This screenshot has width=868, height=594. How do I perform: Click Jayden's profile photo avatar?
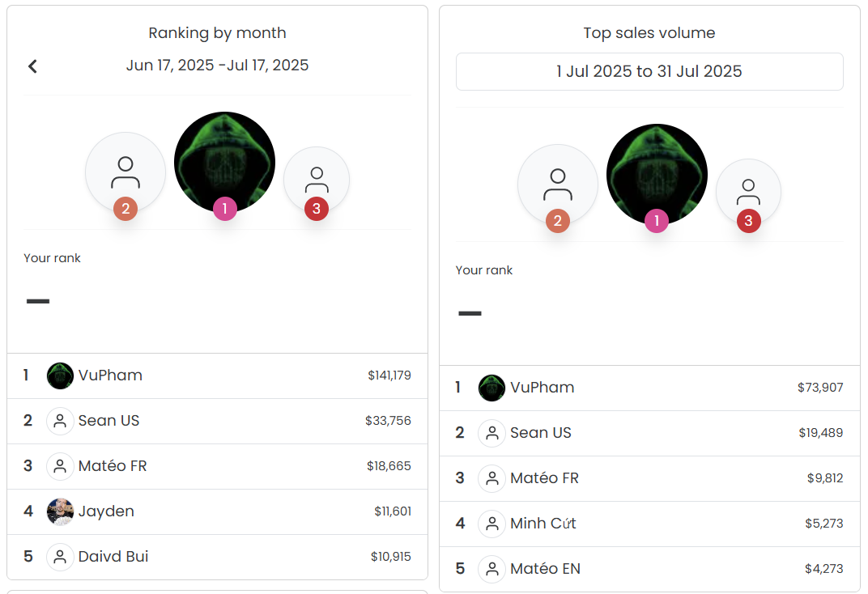coord(61,511)
